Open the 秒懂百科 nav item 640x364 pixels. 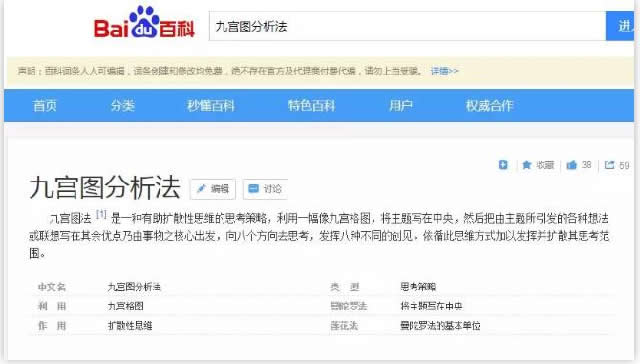click(211, 106)
